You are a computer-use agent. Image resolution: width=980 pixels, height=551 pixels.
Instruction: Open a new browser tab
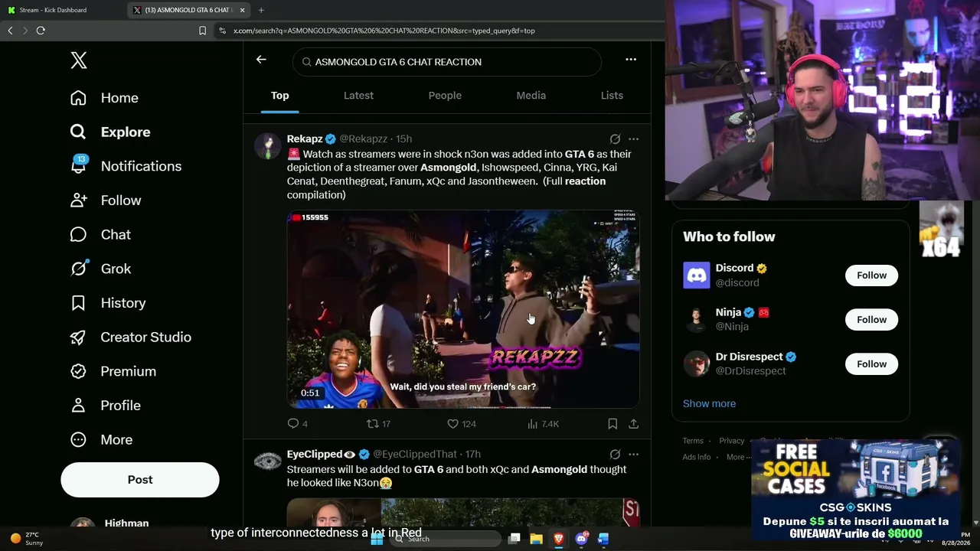point(261,10)
